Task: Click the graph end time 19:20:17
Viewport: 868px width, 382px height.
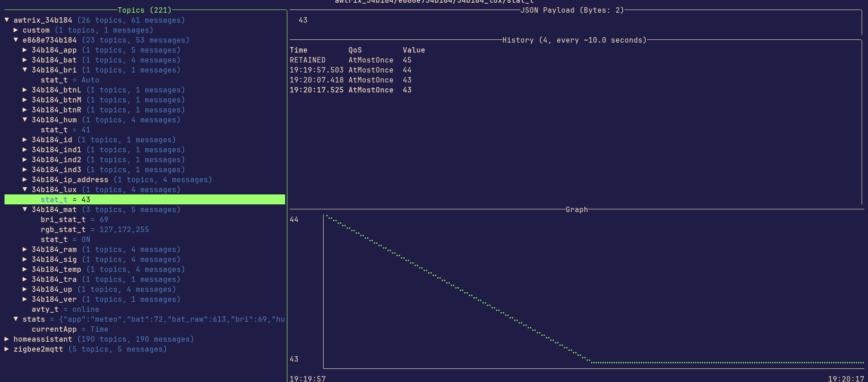Action: 846,378
